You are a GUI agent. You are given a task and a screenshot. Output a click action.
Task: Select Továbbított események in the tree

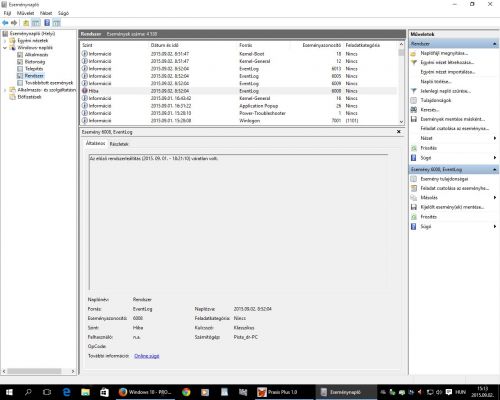point(49,83)
